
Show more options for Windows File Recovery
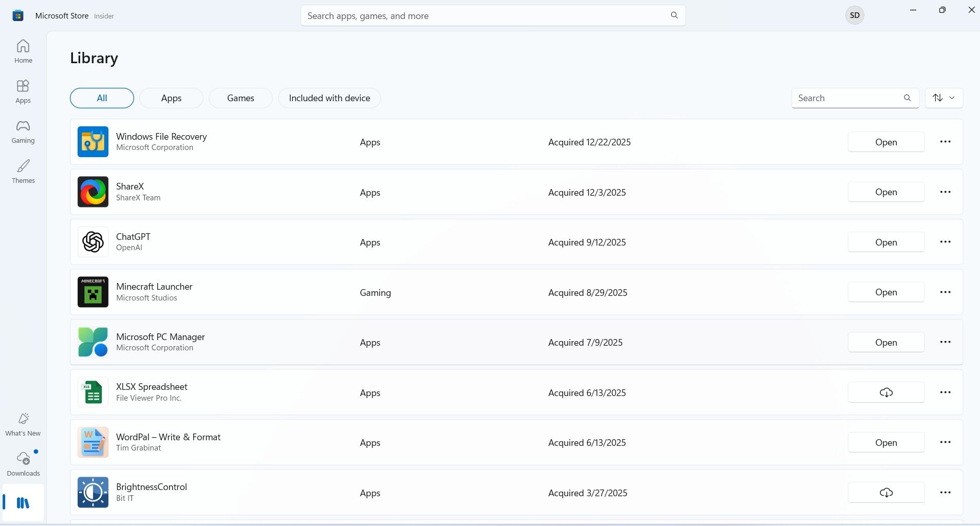coord(945,142)
